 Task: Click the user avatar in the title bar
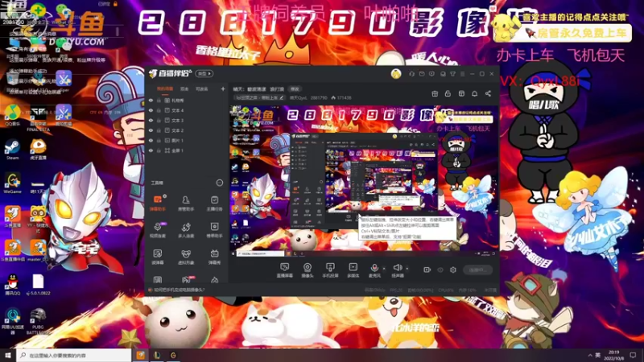click(x=396, y=74)
